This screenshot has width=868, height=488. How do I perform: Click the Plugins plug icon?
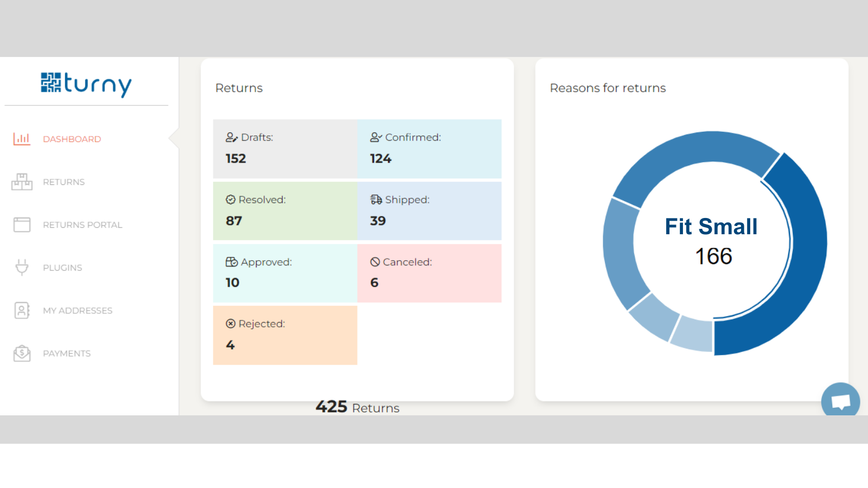pyautogui.click(x=22, y=267)
